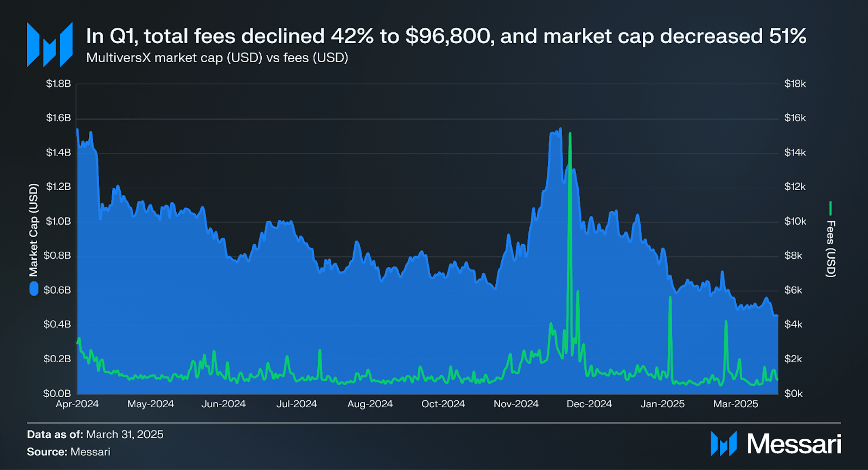Click the Nov-2024 x-axis label
Viewport: 868px width, 470px height.
pyautogui.click(x=516, y=404)
